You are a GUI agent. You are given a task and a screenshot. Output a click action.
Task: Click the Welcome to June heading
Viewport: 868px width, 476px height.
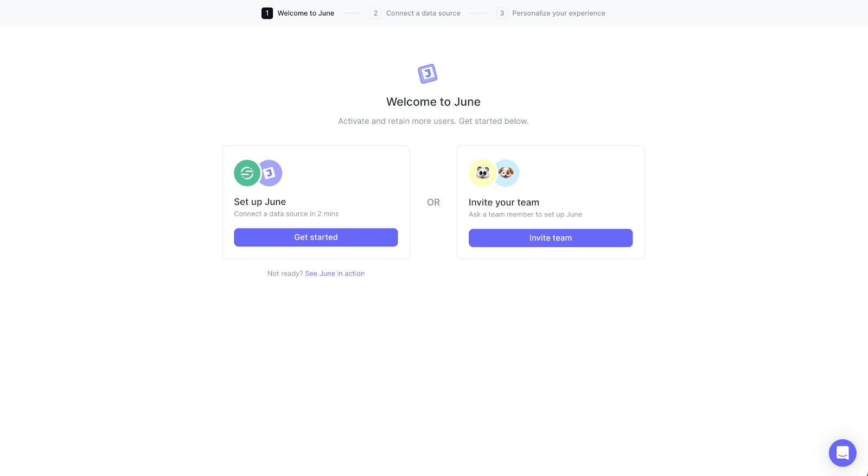[433, 102]
